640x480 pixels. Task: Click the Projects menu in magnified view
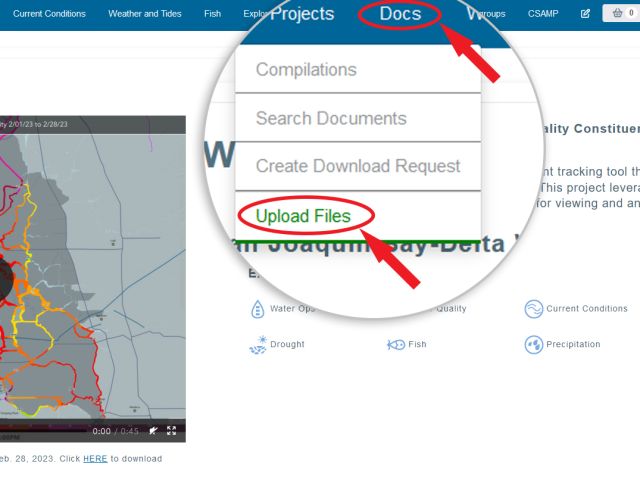point(302,14)
